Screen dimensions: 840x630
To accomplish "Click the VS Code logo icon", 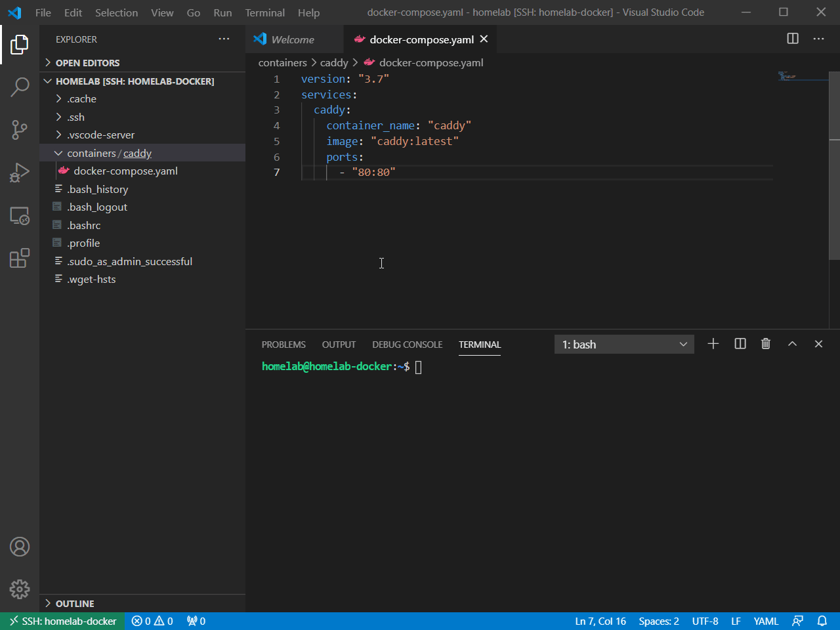I will click(14, 12).
